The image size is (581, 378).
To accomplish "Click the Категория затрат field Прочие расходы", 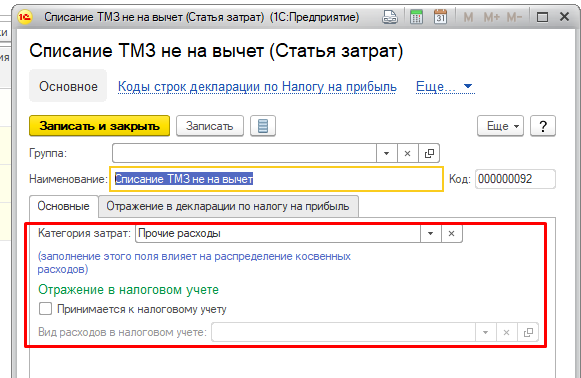I will click(278, 233).
